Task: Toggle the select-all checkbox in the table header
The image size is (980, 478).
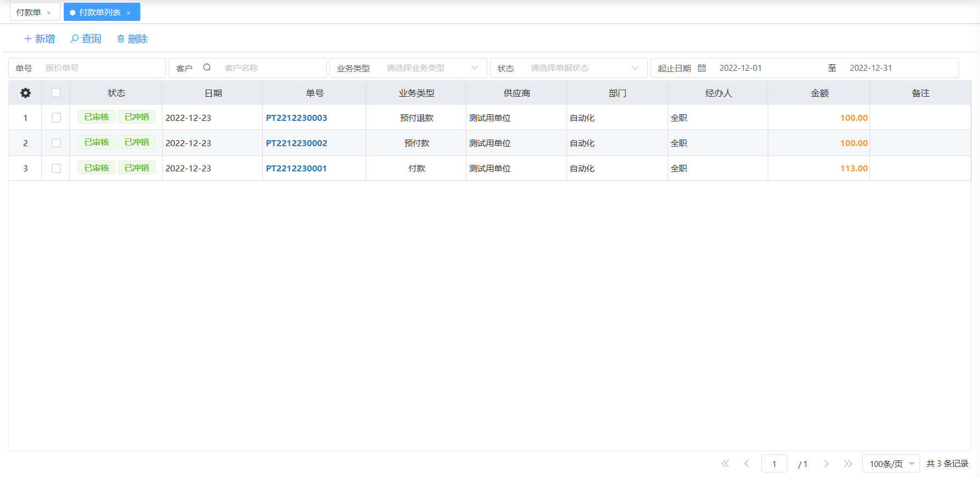Action: pyautogui.click(x=56, y=93)
